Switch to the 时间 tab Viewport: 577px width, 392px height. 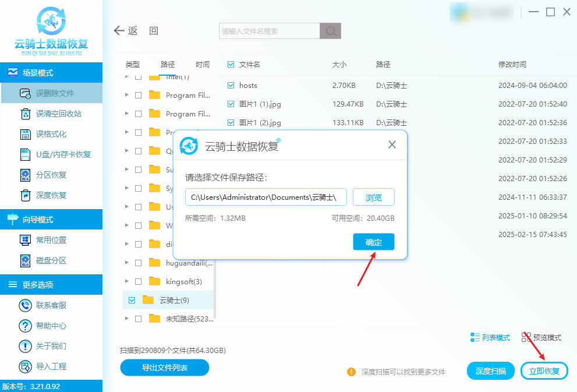pyautogui.click(x=203, y=64)
